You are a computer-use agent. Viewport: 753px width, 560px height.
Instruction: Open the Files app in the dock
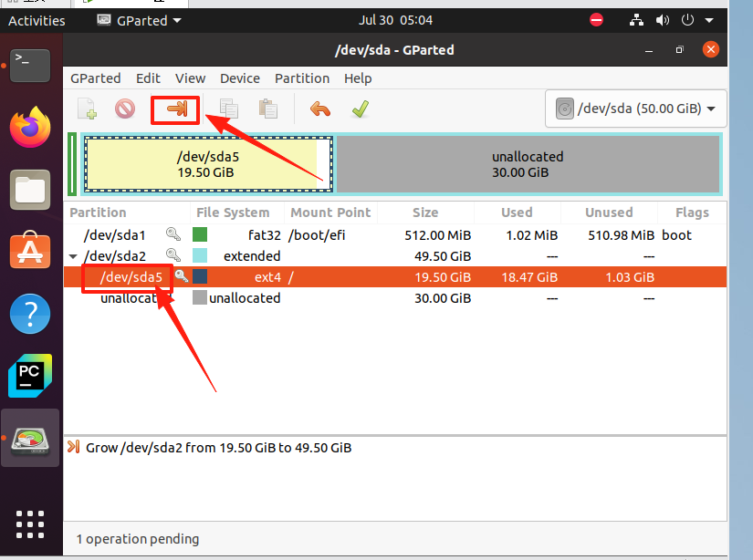coord(30,190)
